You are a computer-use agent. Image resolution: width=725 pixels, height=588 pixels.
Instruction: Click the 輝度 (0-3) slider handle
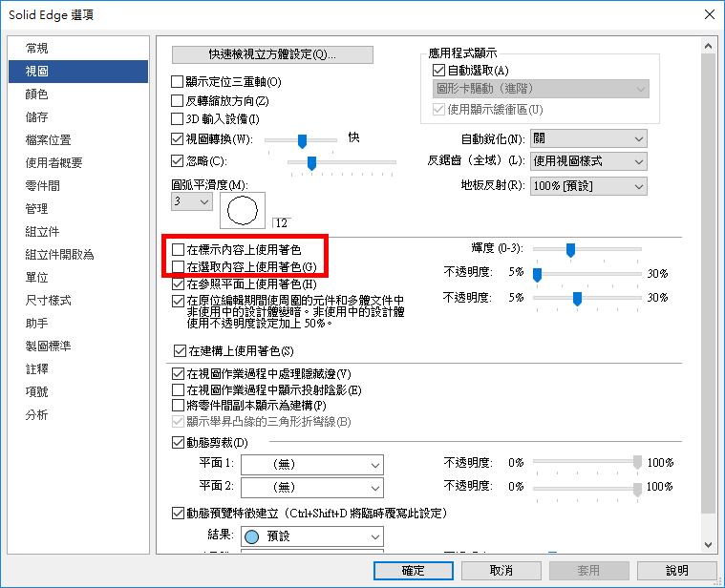(570, 250)
